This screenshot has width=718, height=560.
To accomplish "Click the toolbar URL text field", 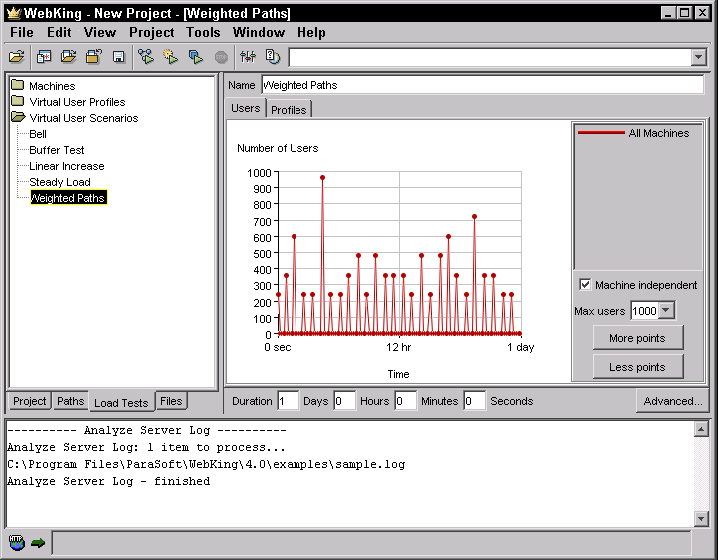I will (x=490, y=57).
